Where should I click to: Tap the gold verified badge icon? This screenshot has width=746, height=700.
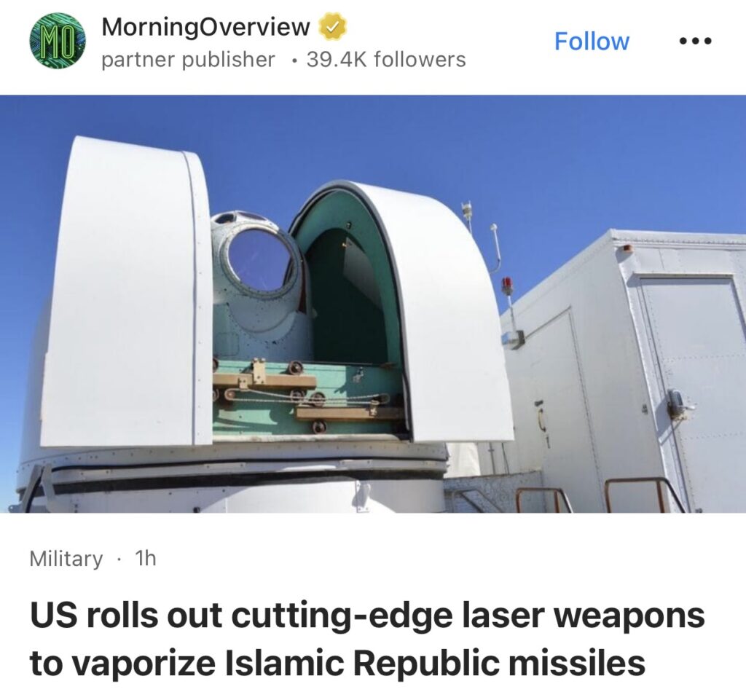pyautogui.click(x=332, y=26)
